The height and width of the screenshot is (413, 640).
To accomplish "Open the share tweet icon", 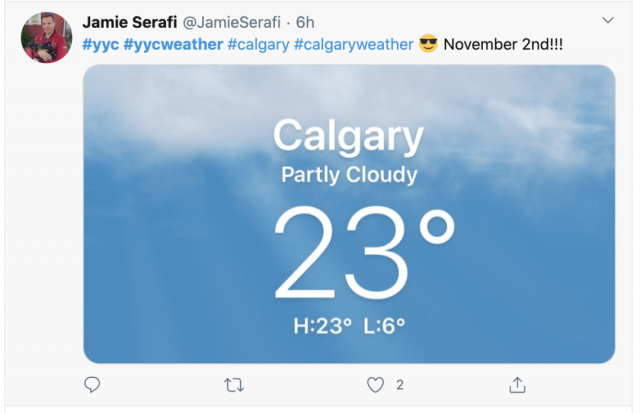I will [517, 385].
